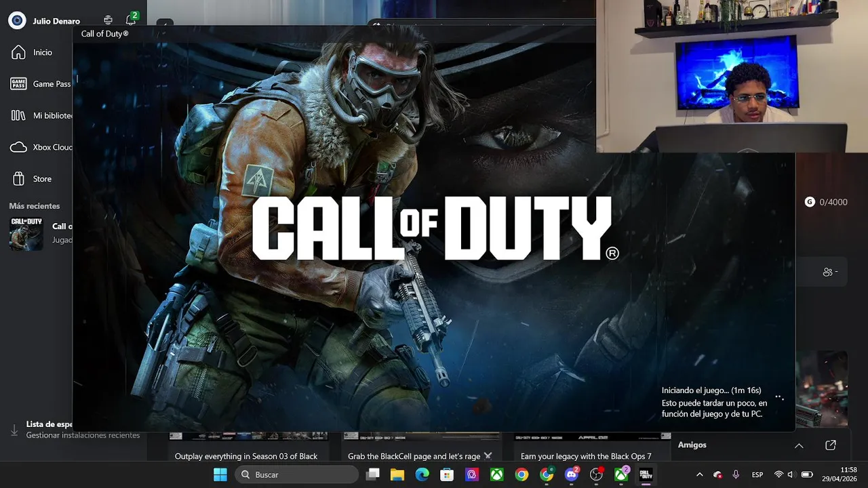868x488 pixels.
Task: Open the Call of Duty recent game thumbnail
Action: point(26,233)
